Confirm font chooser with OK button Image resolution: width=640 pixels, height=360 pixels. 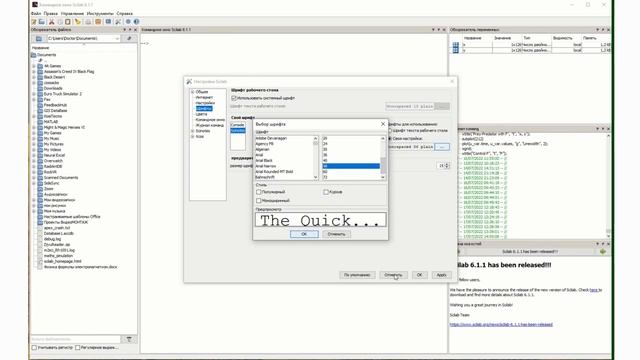click(304, 234)
